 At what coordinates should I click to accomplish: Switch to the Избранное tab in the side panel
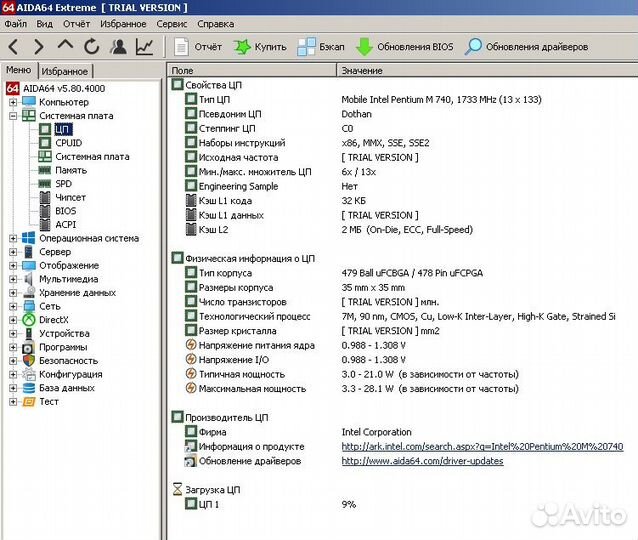65,71
